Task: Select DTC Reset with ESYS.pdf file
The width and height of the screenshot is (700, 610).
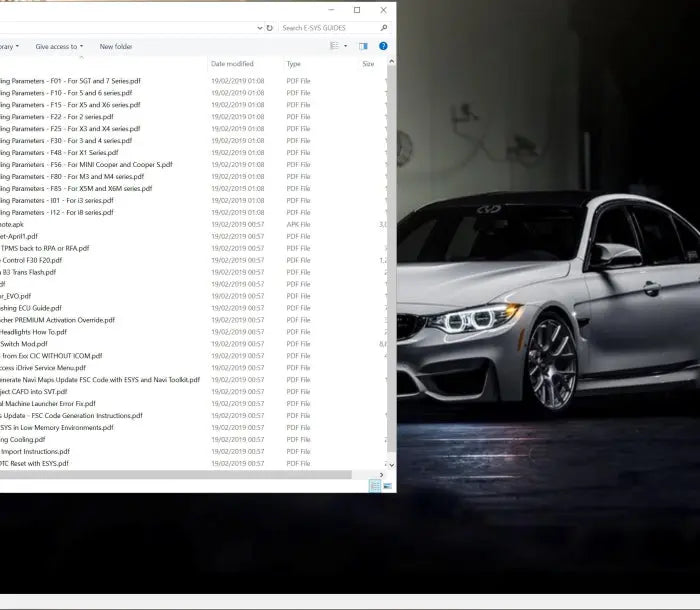Action: 34,464
